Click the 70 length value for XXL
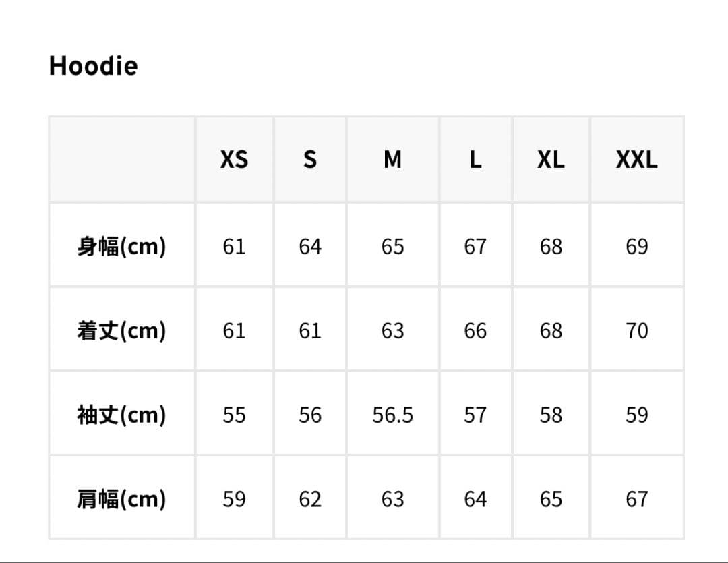 coord(636,331)
